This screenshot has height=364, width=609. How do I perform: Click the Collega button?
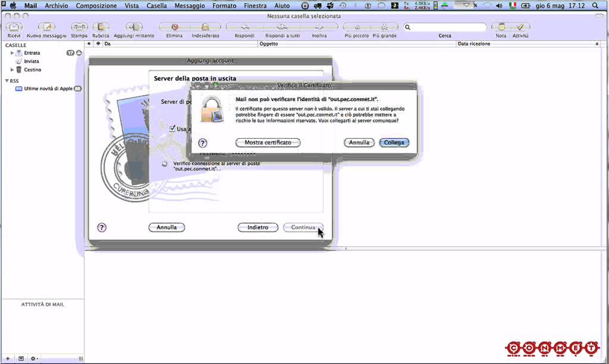click(394, 143)
